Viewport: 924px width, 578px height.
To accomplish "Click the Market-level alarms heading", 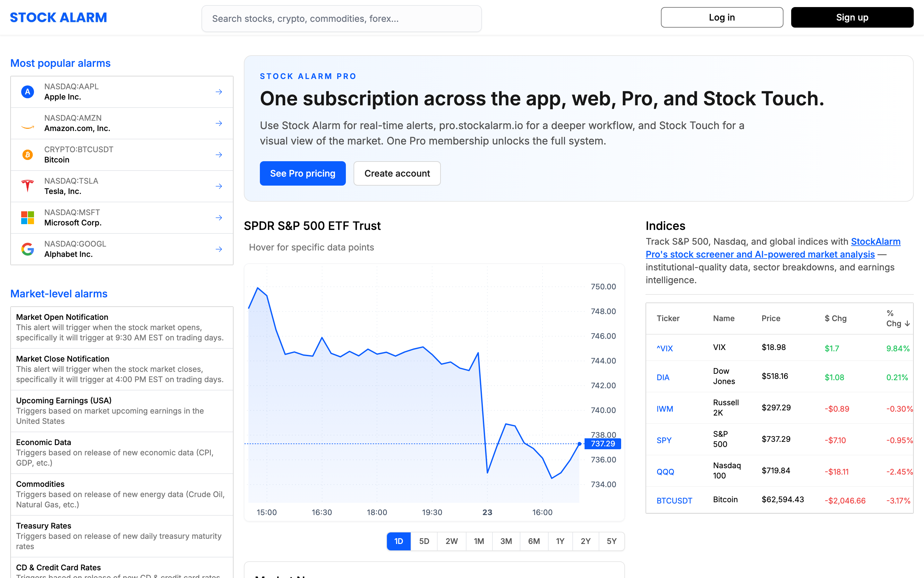I will 59,293.
